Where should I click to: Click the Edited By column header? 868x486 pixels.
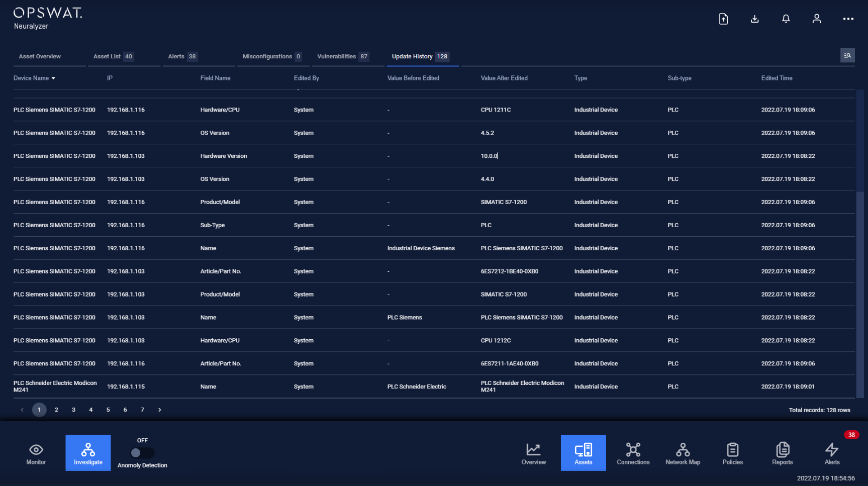point(306,78)
